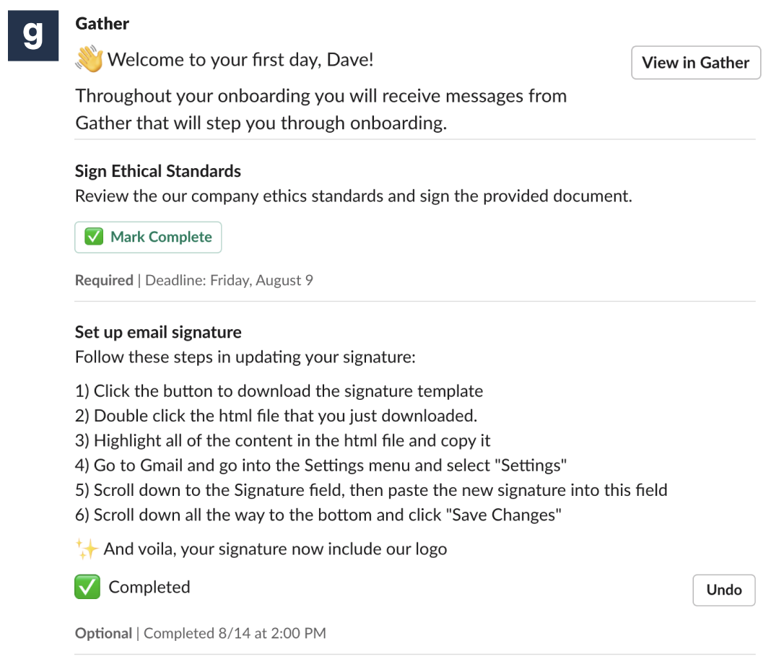Select the "Sign Ethical Standards" heading

pyautogui.click(x=158, y=171)
